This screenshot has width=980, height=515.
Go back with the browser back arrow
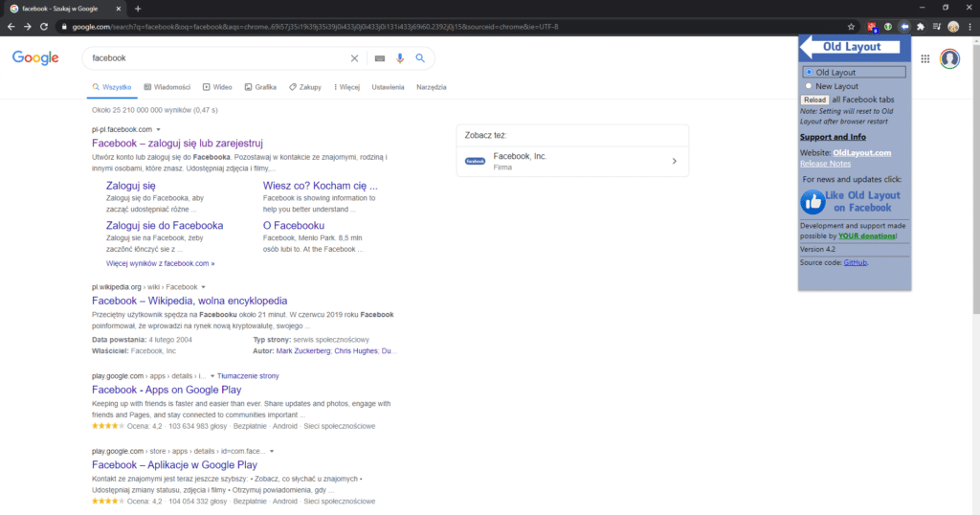(x=11, y=27)
